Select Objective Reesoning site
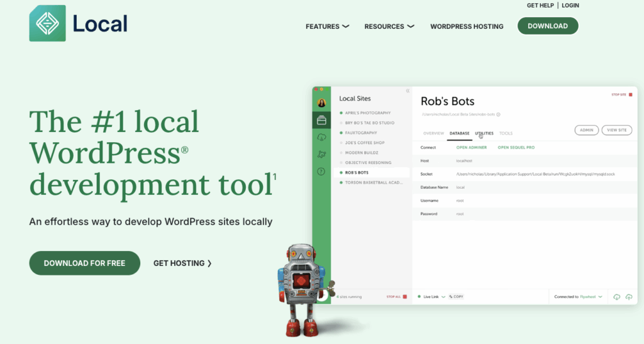The height and width of the screenshot is (344, 644). coord(368,162)
